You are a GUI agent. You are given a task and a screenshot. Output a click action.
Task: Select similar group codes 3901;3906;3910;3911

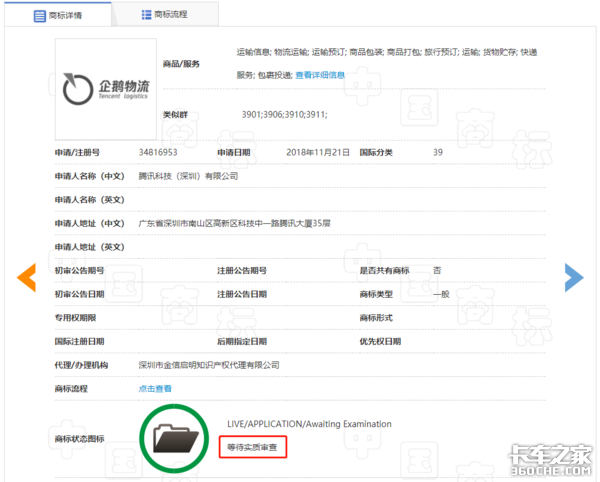(x=284, y=114)
